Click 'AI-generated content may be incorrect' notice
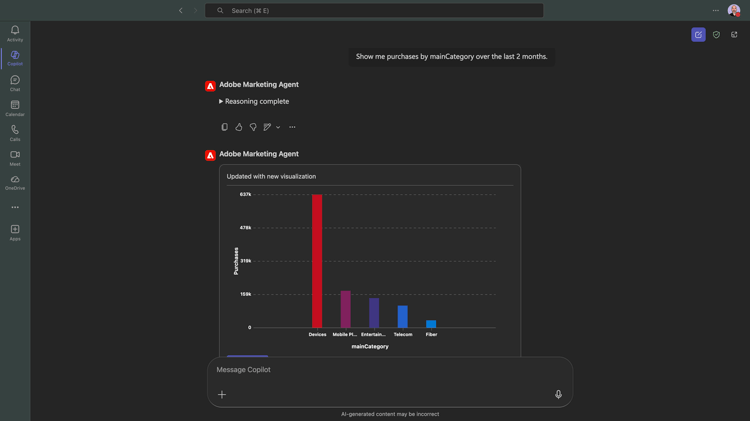 [390, 414]
